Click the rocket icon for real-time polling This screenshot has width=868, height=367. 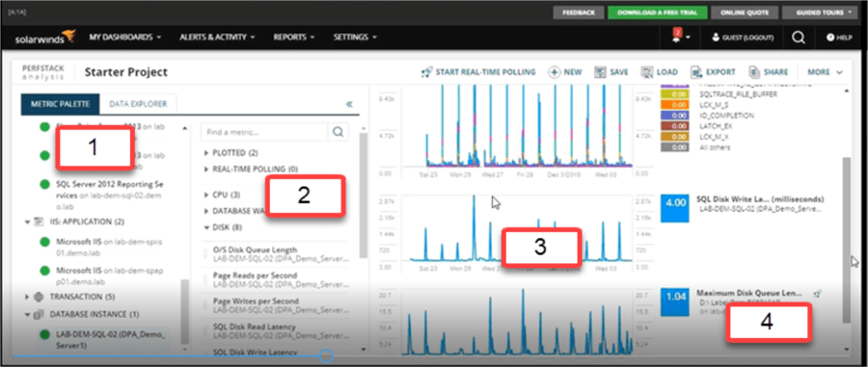(426, 72)
